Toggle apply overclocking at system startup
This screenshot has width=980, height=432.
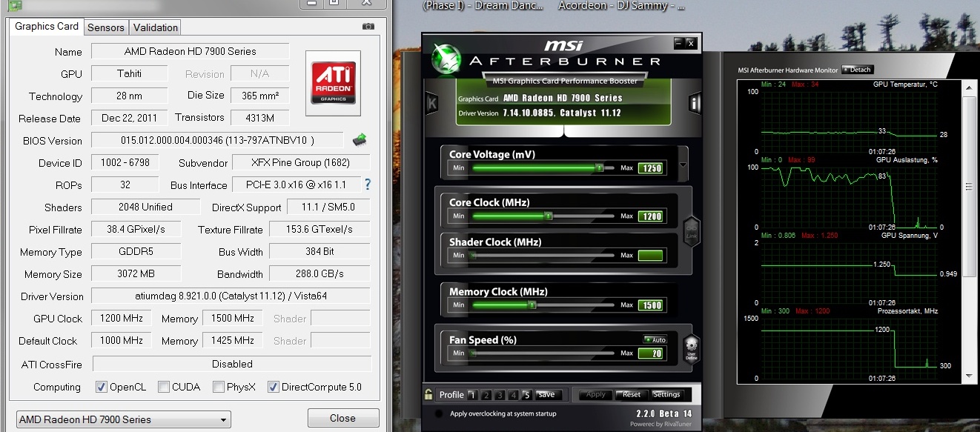coord(438,413)
